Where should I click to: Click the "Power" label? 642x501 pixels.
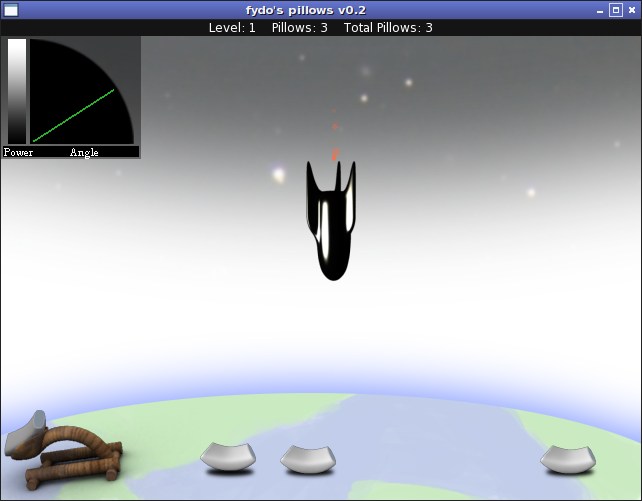[x=18, y=152]
